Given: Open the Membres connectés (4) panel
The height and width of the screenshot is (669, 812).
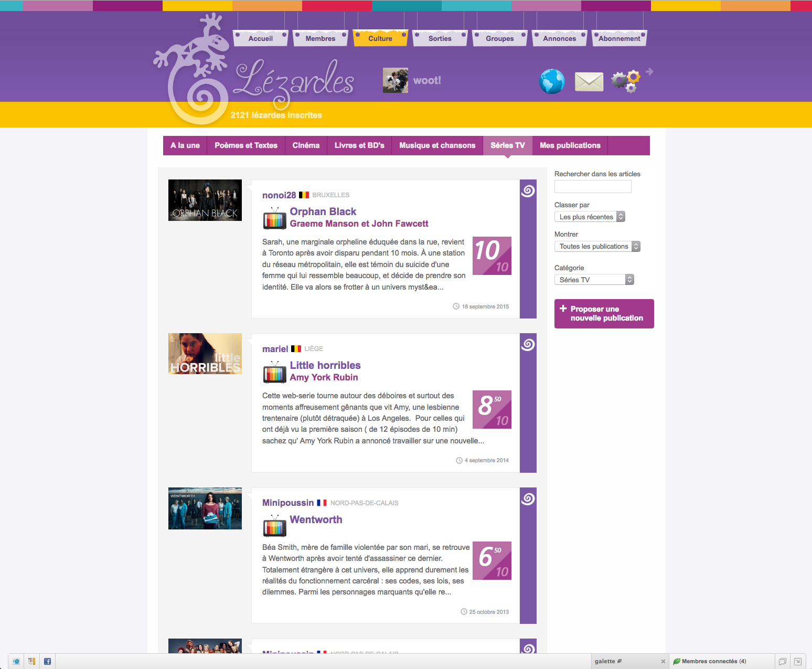Looking at the screenshot, I should [721, 661].
